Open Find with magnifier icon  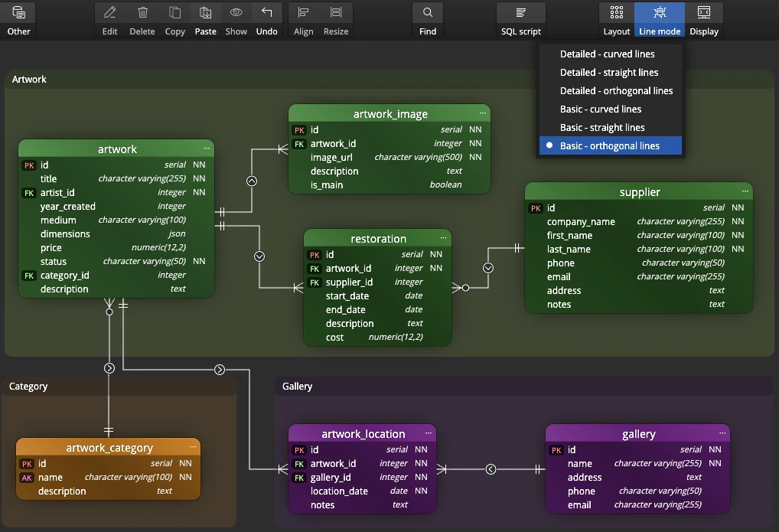(x=428, y=19)
